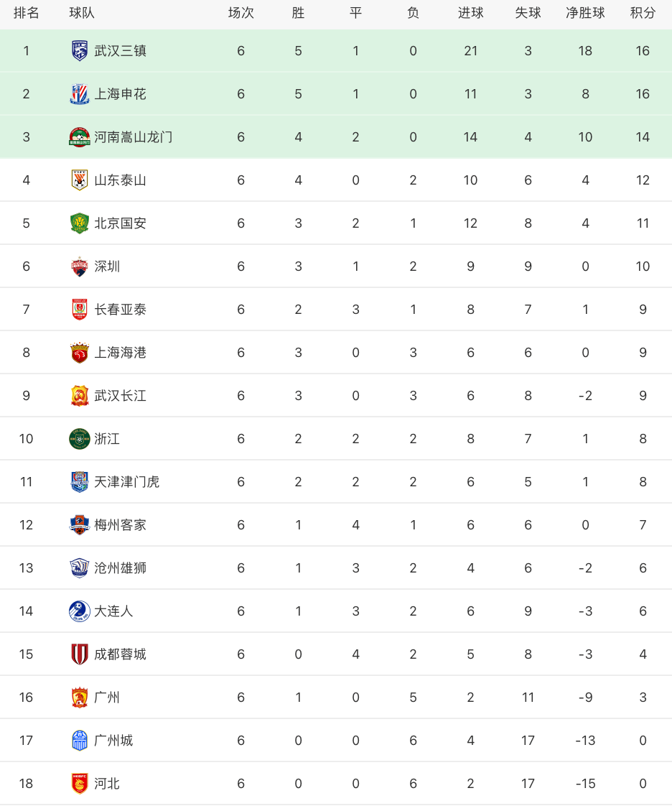
Task: Click the 净胜球 column header
Action: click(x=585, y=13)
